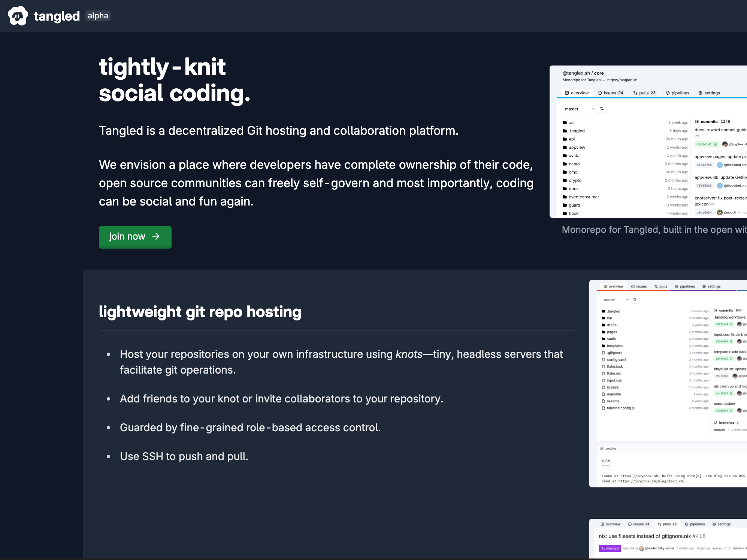This screenshot has width=747, height=560.
Task: Click the tangled dolly logo icon
Action: click(x=18, y=16)
